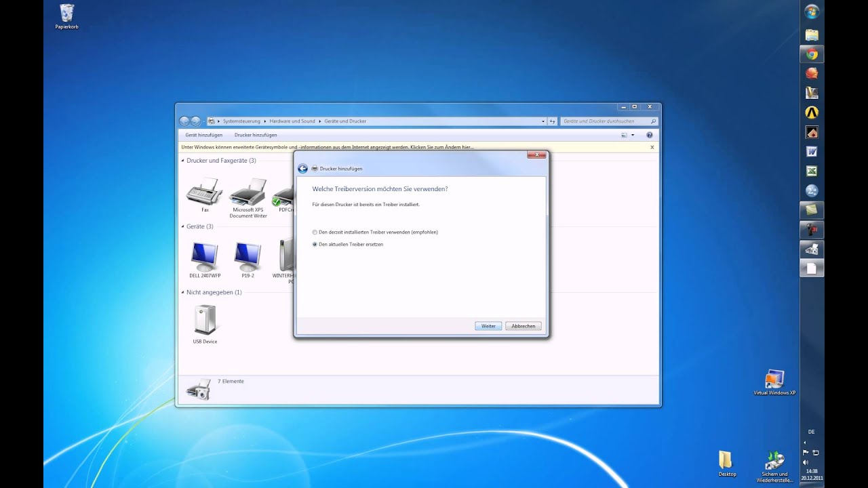Open the address bar history dropdown
This screenshot has width=868, height=488.
click(543, 121)
